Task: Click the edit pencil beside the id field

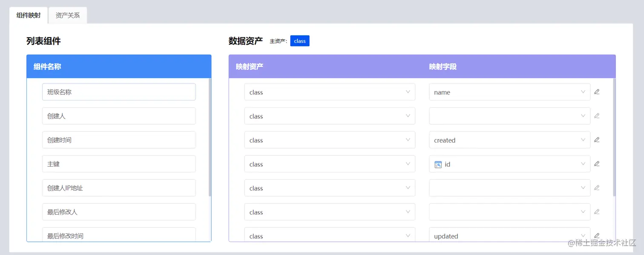Action: 597,164
